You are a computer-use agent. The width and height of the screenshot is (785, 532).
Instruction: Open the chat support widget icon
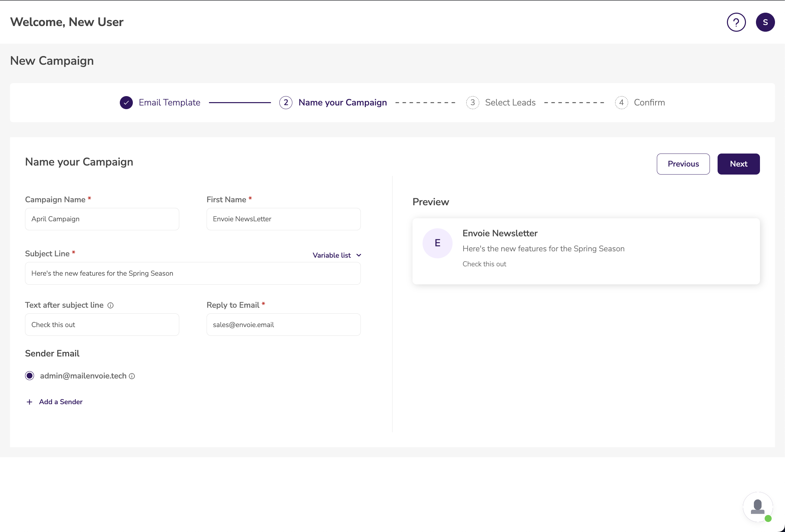click(758, 507)
